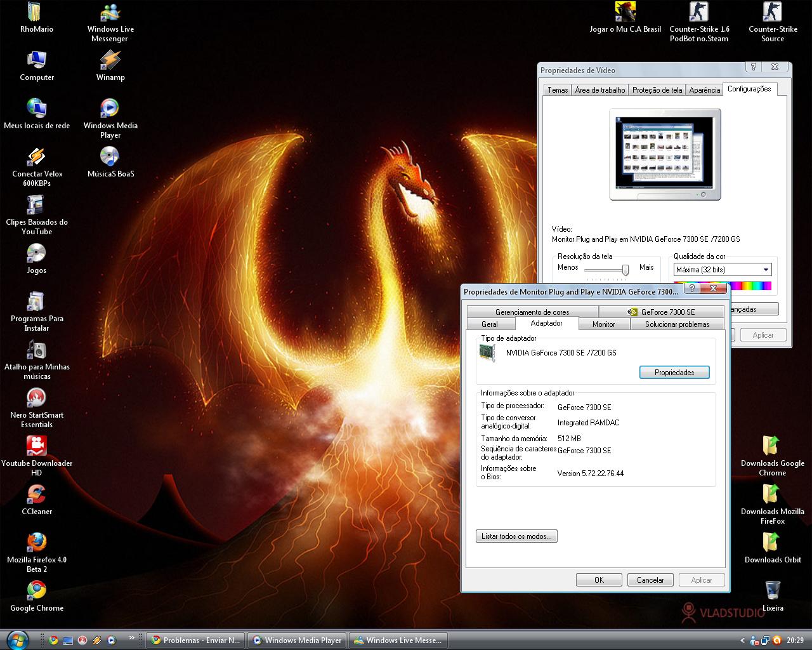Open Youtube Downloader HD icon
Image resolution: width=812 pixels, height=650 pixels.
click(x=37, y=446)
